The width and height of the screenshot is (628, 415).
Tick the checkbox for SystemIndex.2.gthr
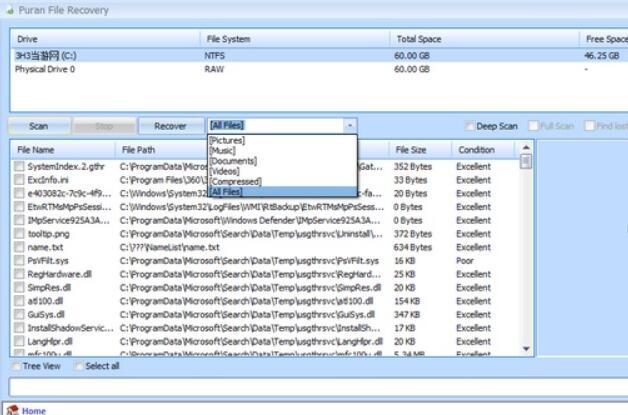point(19,167)
